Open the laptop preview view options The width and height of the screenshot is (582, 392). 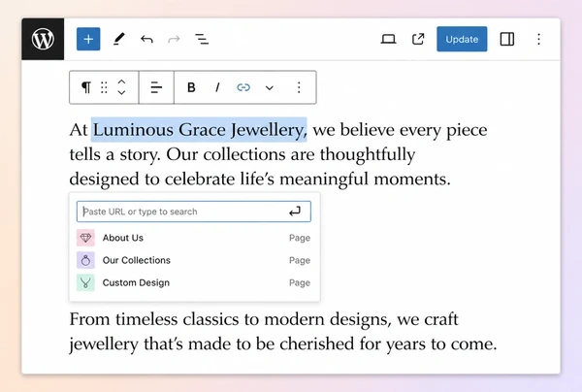click(388, 39)
